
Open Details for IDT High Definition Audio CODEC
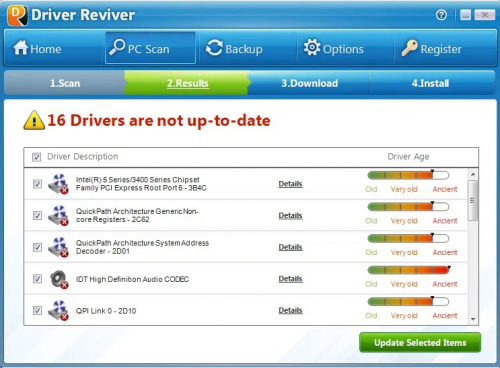pyautogui.click(x=290, y=279)
